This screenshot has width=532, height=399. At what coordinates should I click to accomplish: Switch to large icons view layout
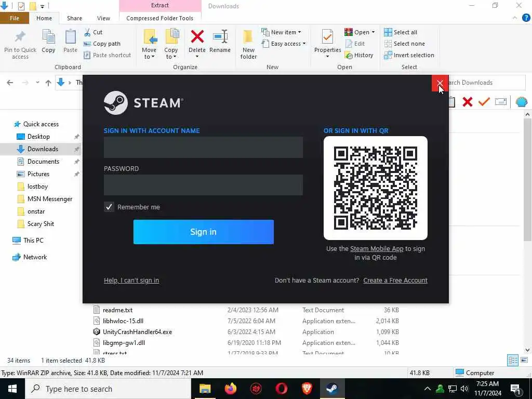(524, 361)
